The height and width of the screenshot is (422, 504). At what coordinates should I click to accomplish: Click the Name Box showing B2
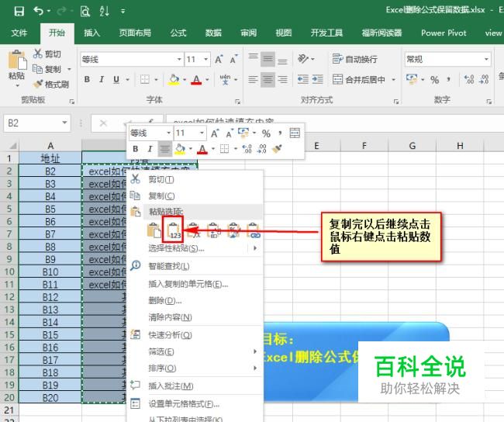(x=33, y=123)
